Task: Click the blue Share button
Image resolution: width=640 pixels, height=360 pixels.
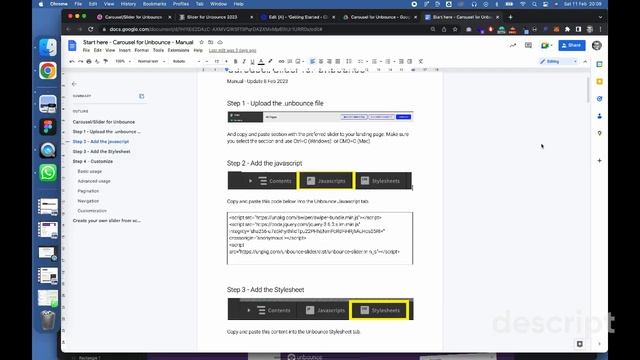Action: (572, 45)
